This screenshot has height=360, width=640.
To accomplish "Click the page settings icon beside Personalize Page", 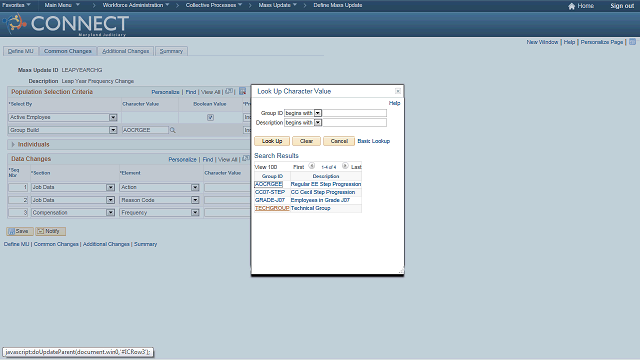I will (x=632, y=42).
